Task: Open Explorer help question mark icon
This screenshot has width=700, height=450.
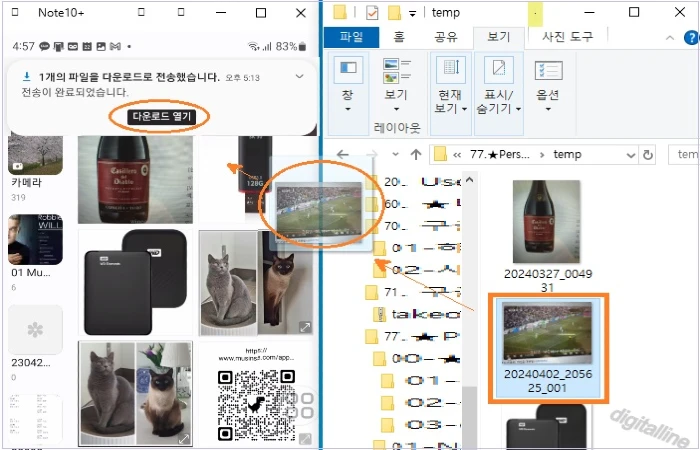Action: (x=691, y=38)
